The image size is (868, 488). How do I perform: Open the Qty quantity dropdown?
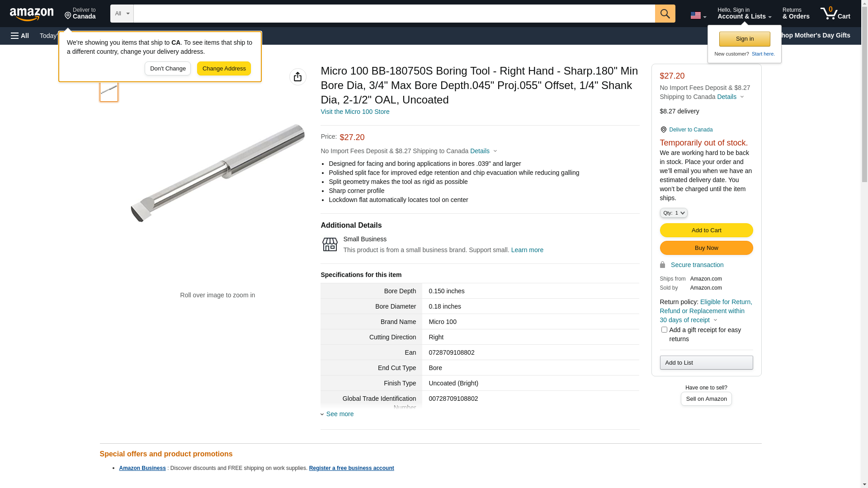[673, 213]
